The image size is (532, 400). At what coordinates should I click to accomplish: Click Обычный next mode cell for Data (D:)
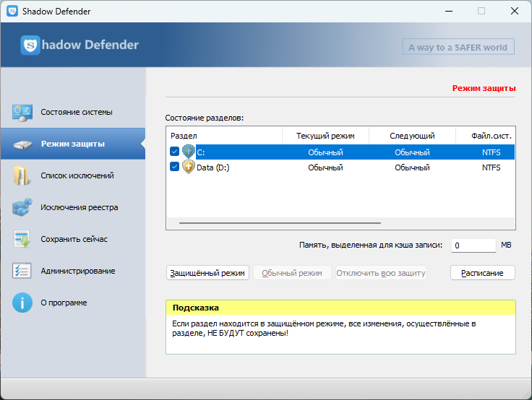click(412, 168)
